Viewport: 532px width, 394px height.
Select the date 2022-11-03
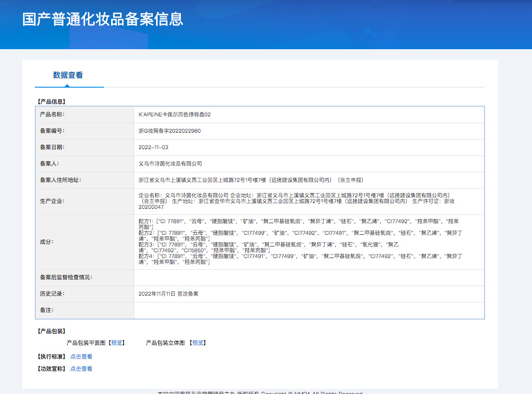coord(153,147)
